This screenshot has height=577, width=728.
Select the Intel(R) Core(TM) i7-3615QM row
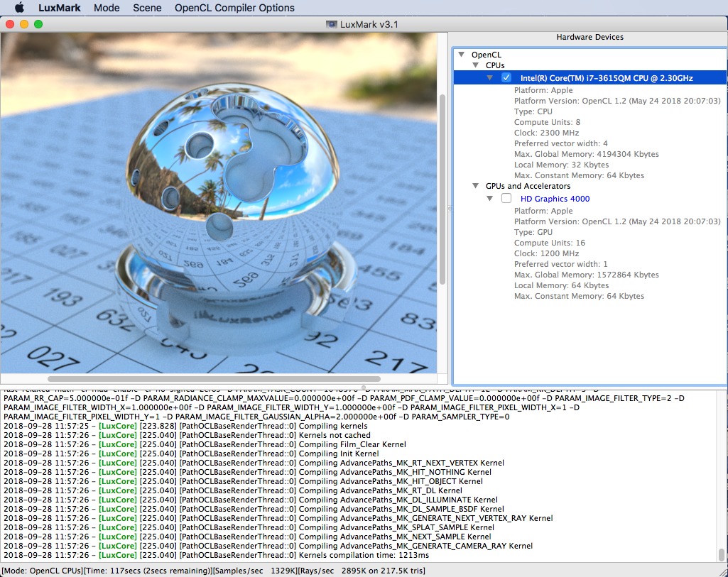tap(591, 78)
